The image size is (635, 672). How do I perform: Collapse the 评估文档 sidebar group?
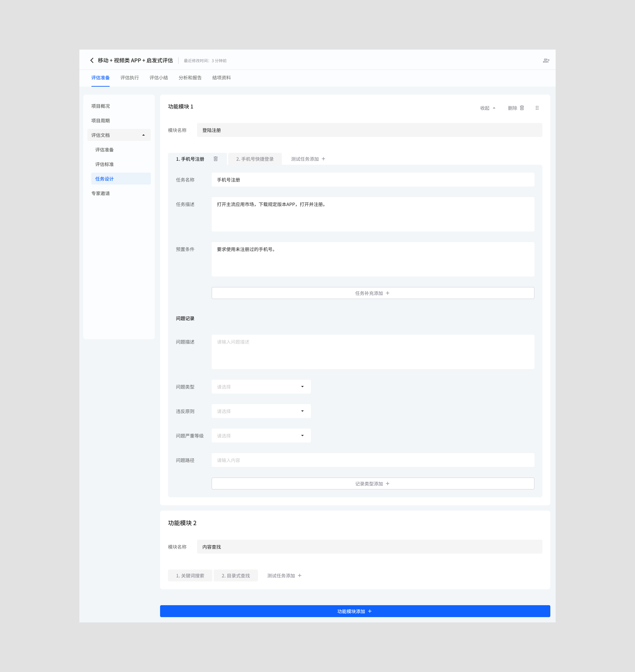click(x=144, y=135)
